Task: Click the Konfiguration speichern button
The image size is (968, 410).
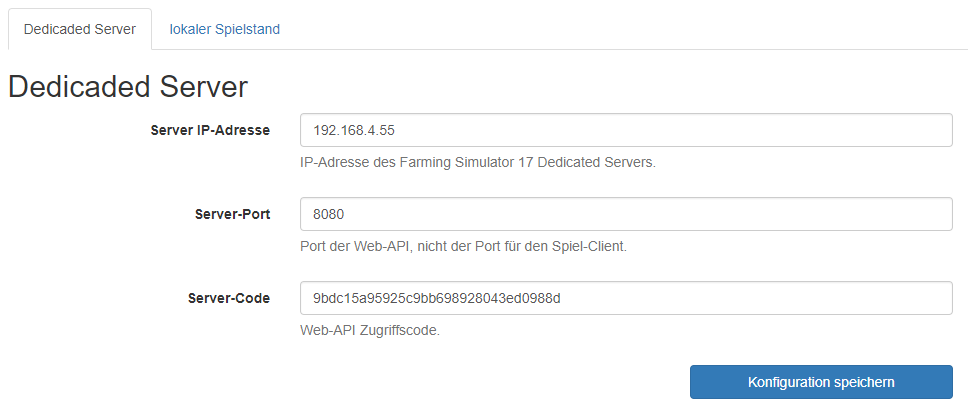Action: 821,382
